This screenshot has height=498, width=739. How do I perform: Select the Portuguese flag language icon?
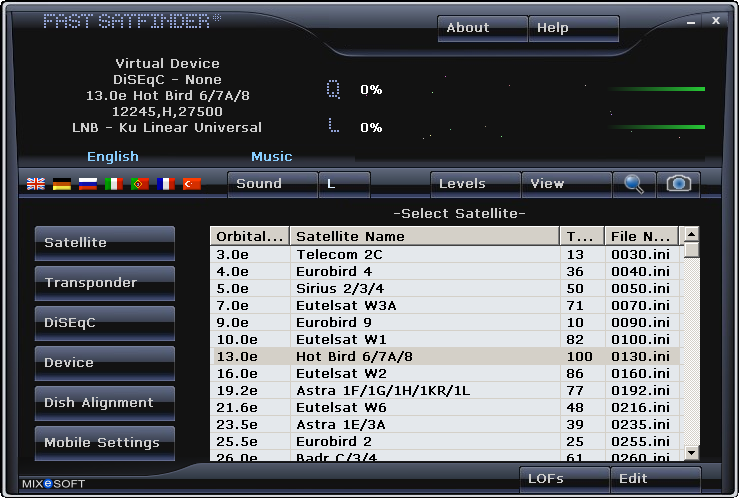140,184
